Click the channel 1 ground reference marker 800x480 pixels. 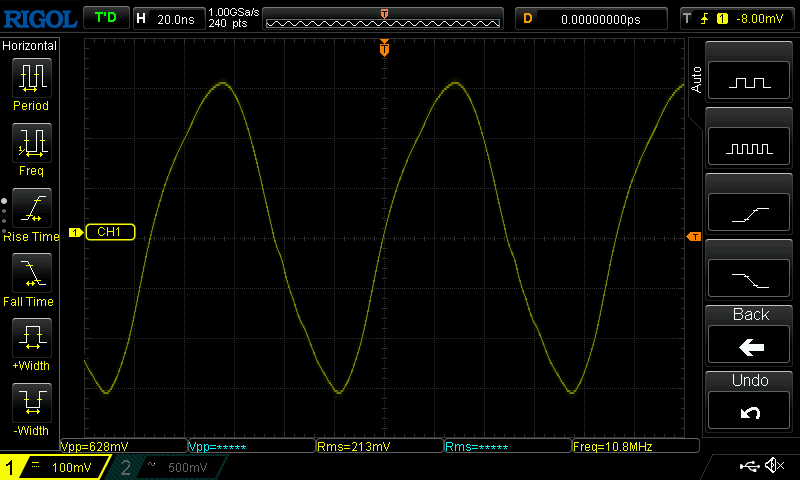click(76, 233)
